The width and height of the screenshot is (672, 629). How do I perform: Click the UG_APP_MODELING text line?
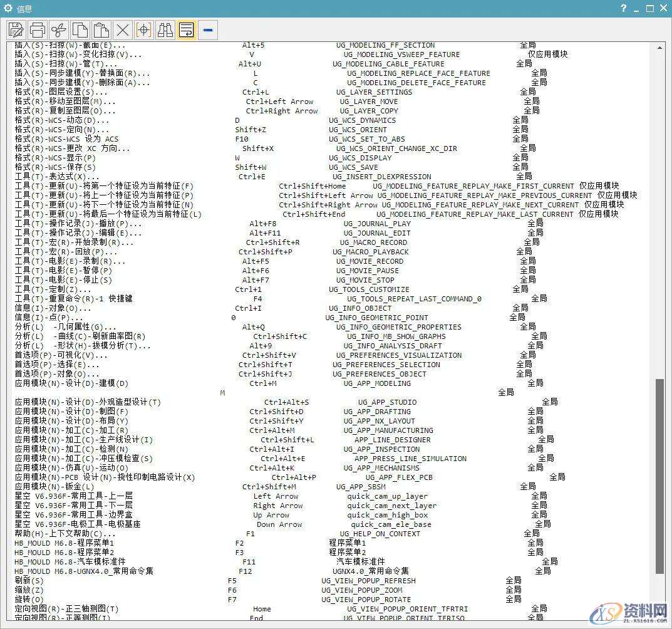[x=377, y=383]
